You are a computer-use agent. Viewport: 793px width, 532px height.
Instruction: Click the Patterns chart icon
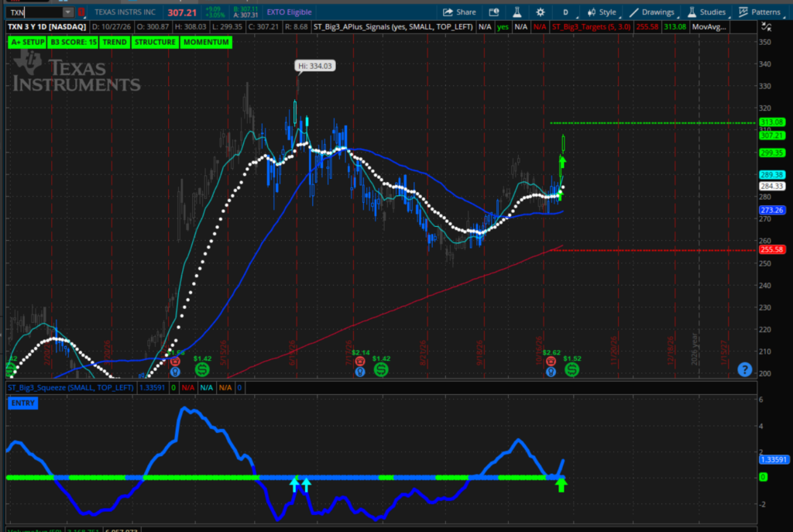point(743,12)
